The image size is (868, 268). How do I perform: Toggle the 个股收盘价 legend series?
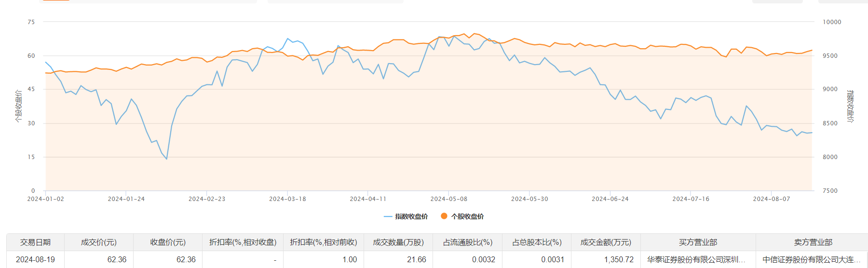(x=462, y=216)
